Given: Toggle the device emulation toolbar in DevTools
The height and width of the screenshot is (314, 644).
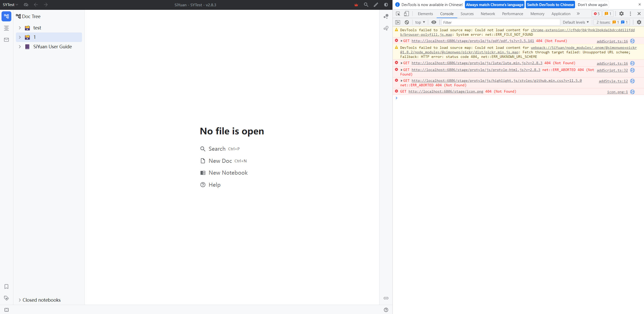Looking at the screenshot, I should pos(406,14).
